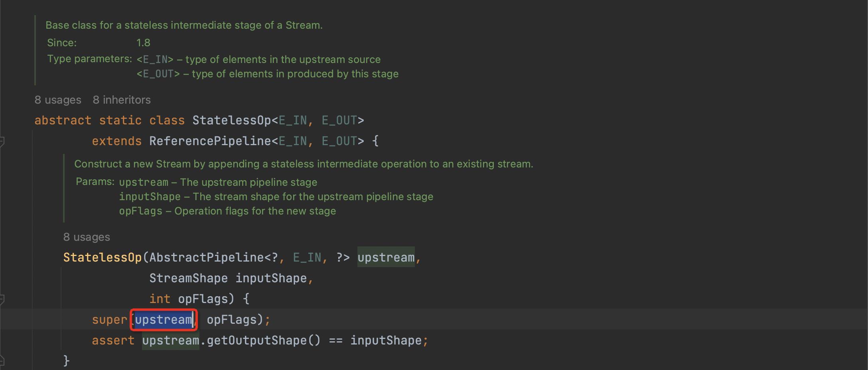The image size is (868, 370).
Task: Click the 'abstract' keyword
Action: [x=63, y=120]
